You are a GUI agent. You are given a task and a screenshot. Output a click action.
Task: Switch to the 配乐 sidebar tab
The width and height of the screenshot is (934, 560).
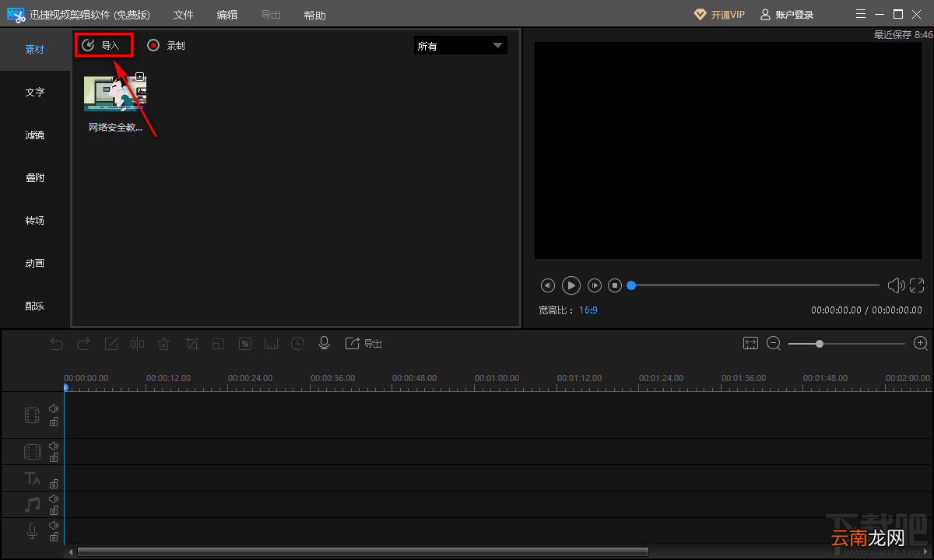[35, 306]
